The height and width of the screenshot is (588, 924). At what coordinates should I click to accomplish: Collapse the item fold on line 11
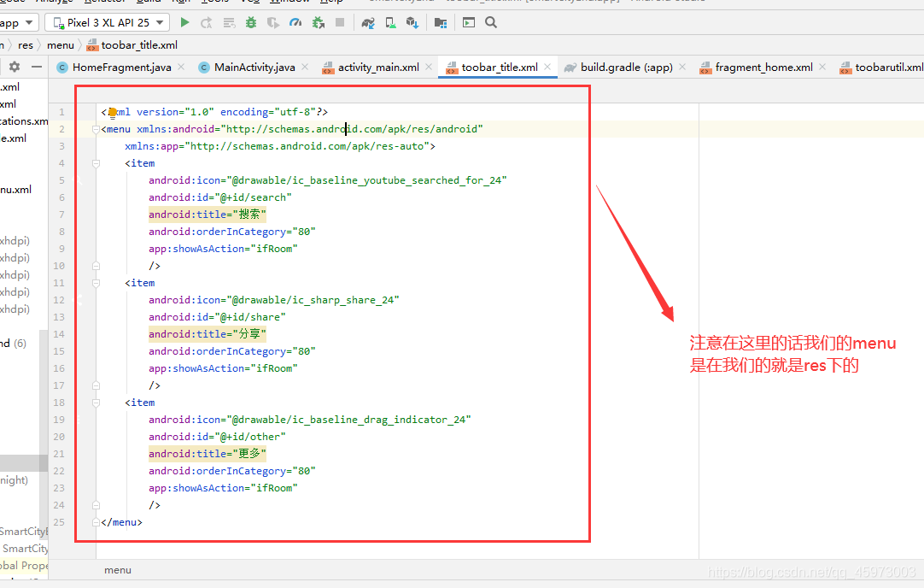(x=94, y=283)
